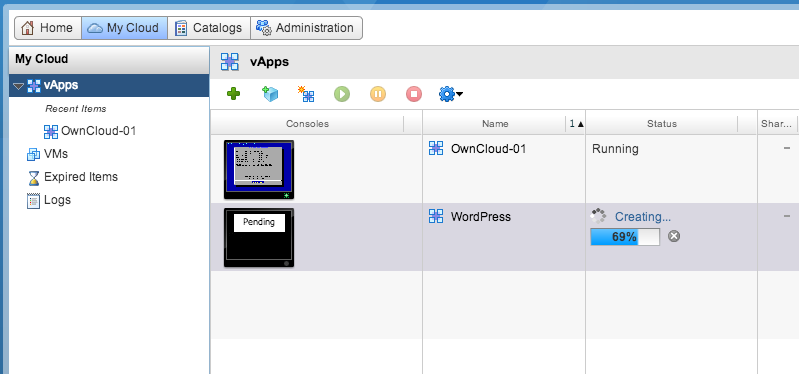Click the vApp icon beside OwnCloud-01 name
The width and height of the screenshot is (799, 374).
point(436,148)
